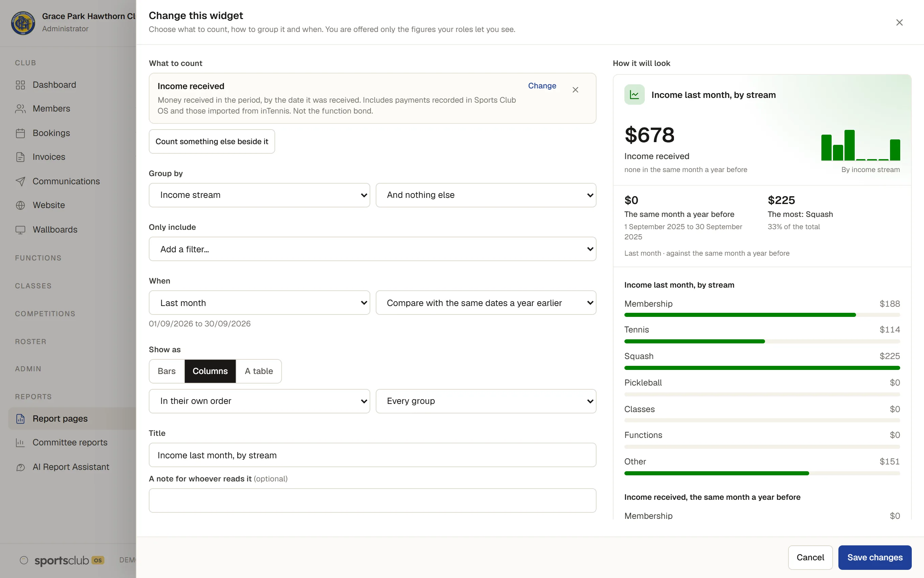Click the Squash income bar
This screenshot has width=924, height=578.
[x=762, y=368]
